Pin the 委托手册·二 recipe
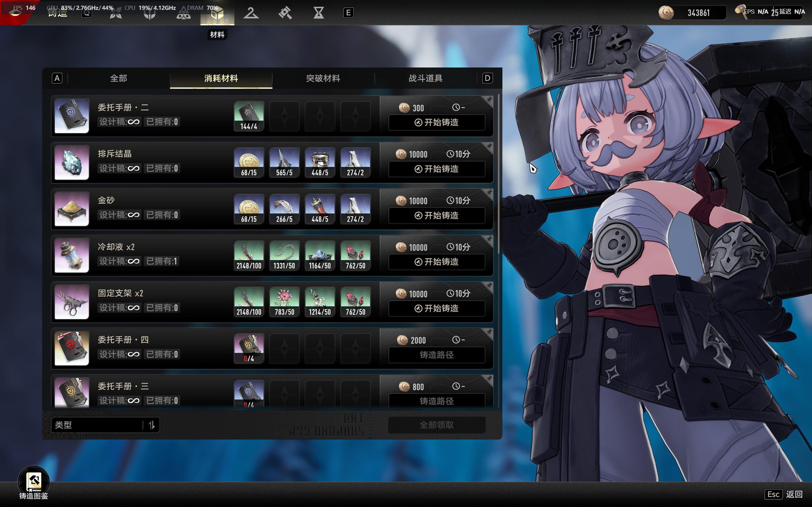812x507 pixels. pyautogui.click(x=489, y=100)
